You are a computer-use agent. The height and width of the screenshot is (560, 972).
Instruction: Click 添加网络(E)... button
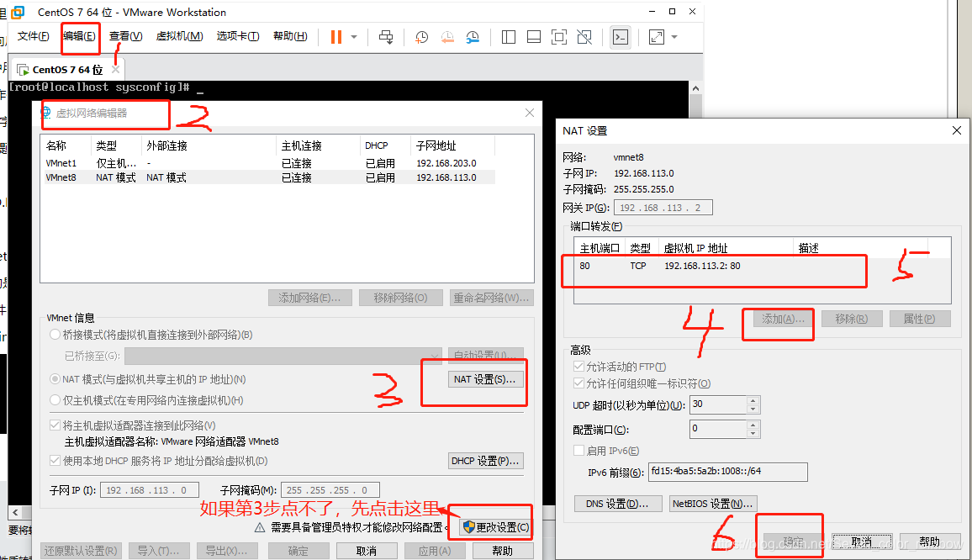coord(310,298)
